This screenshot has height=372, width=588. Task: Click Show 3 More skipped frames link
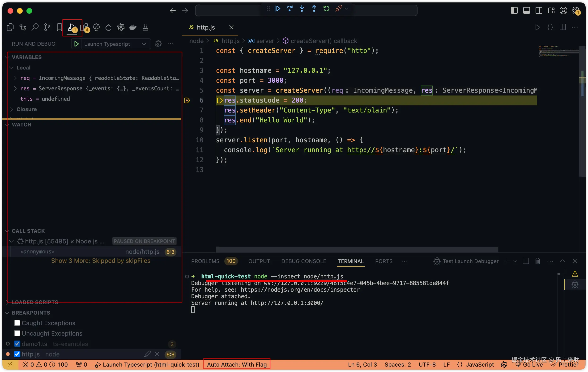point(101,261)
